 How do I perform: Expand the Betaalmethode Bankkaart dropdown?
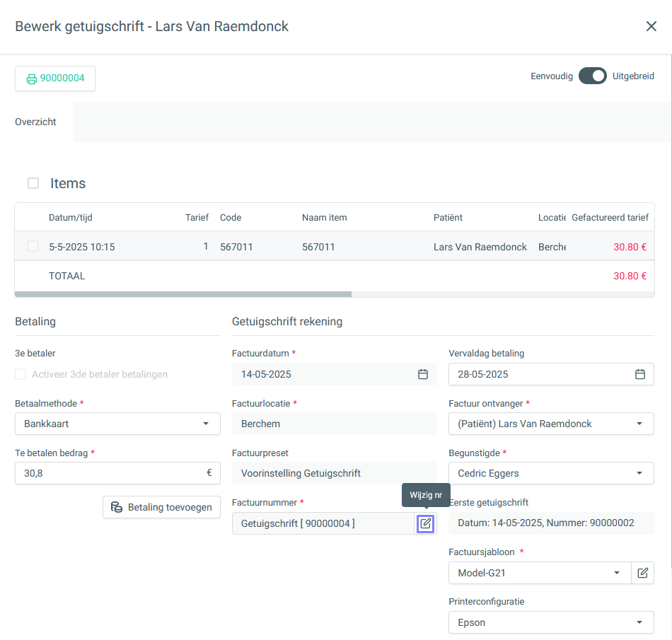pyautogui.click(x=205, y=424)
